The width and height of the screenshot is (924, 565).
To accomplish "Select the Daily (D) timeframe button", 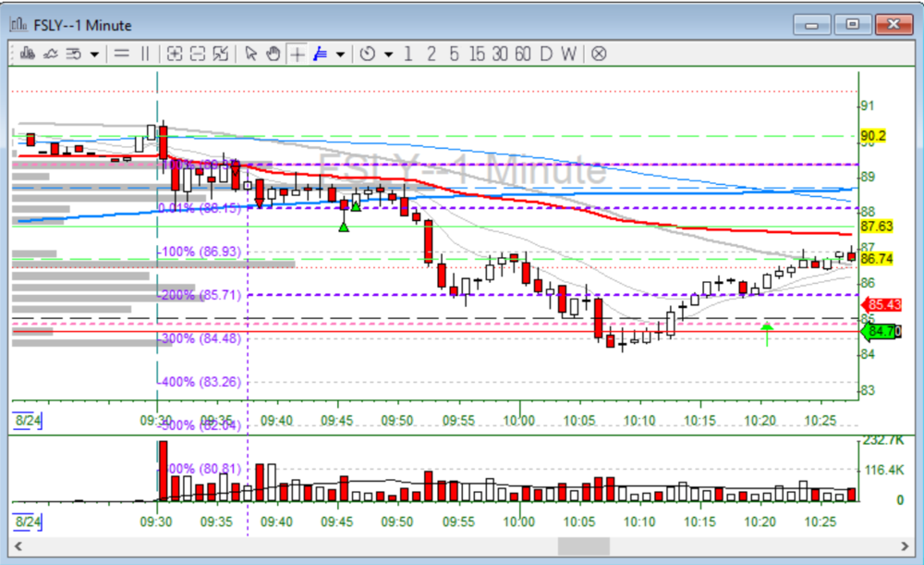I will tap(546, 54).
